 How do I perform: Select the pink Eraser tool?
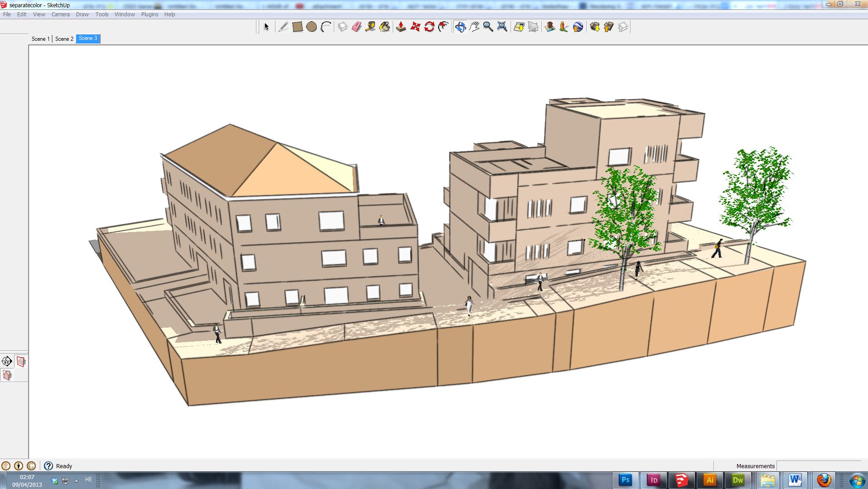point(357,27)
